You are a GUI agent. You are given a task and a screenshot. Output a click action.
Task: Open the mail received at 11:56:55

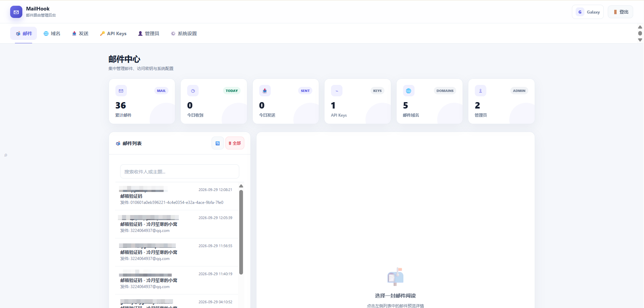click(x=176, y=252)
